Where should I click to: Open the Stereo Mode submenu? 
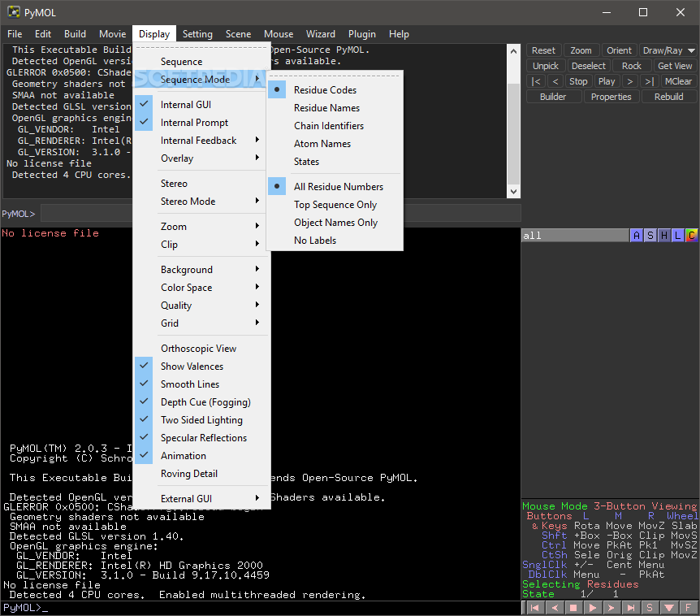201,202
